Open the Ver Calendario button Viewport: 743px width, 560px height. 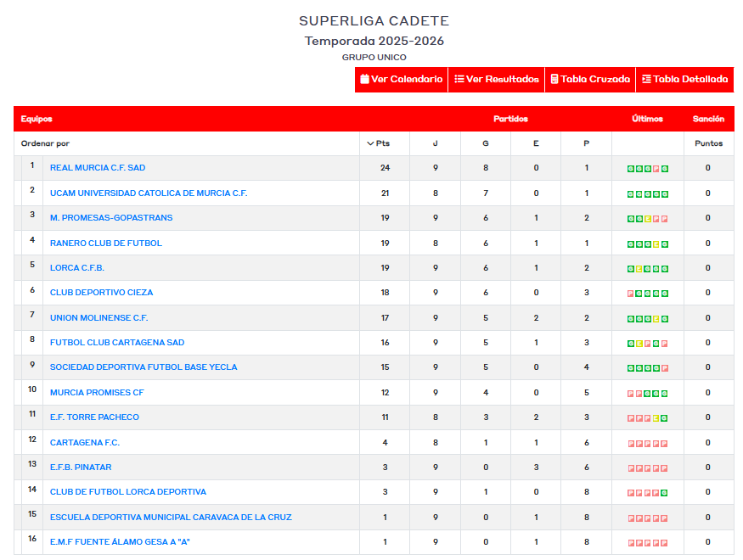point(402,80)
